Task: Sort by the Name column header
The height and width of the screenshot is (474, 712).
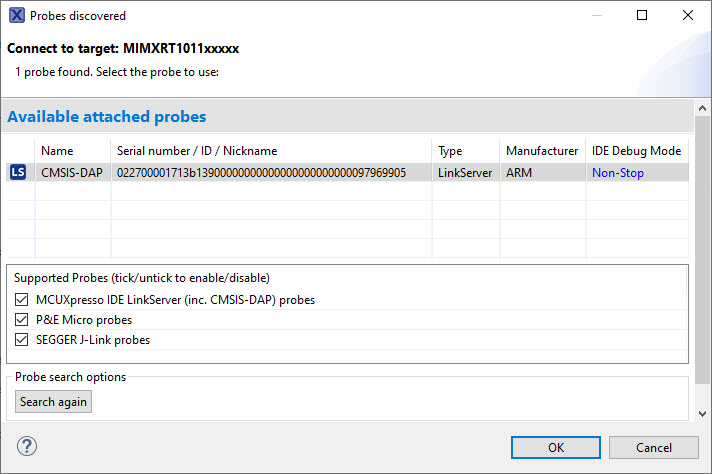Action: coord(58,151)
